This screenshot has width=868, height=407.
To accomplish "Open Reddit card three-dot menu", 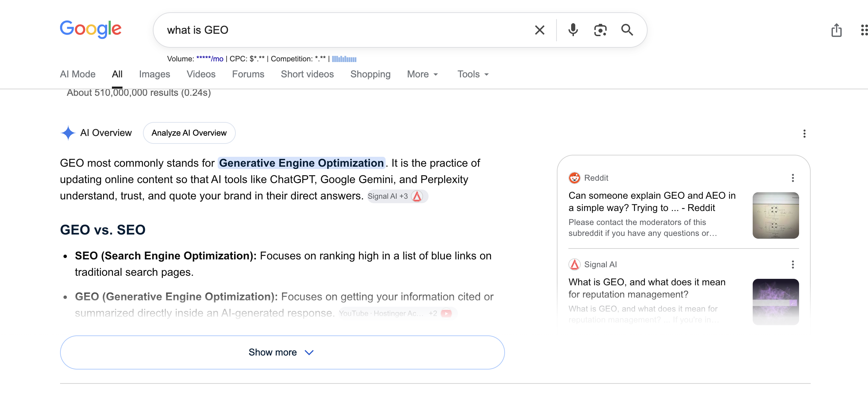I will (x=793, y=178).
